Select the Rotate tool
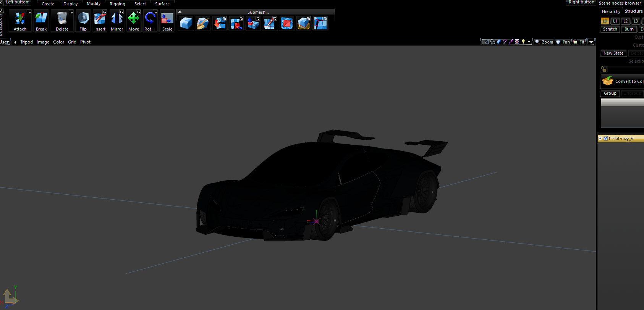Viewport: 644px width, 310px height. (x=150, y=21)
